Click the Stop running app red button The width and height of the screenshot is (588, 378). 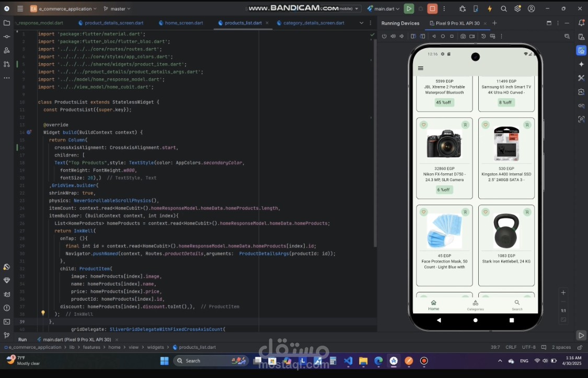click(432, 9)
